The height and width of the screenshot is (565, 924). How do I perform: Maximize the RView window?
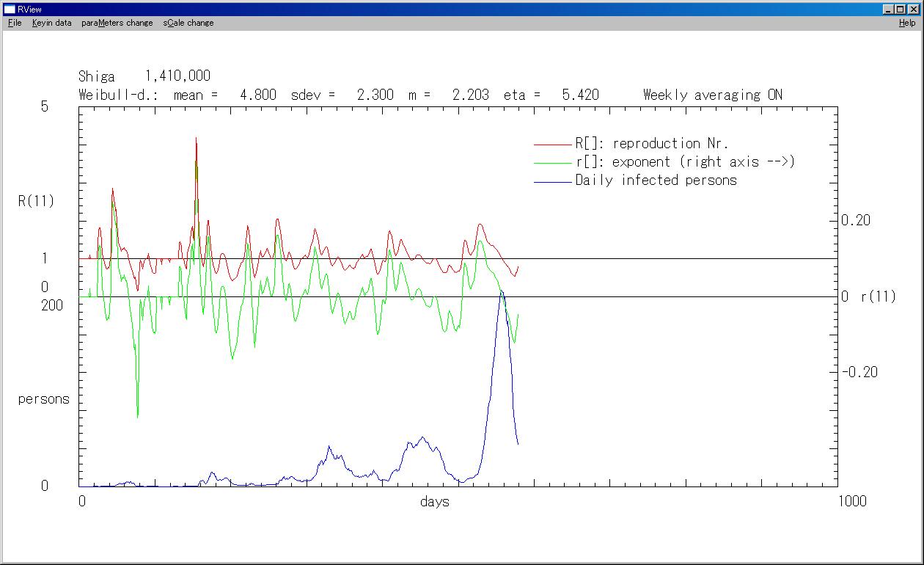pos(901,10)
